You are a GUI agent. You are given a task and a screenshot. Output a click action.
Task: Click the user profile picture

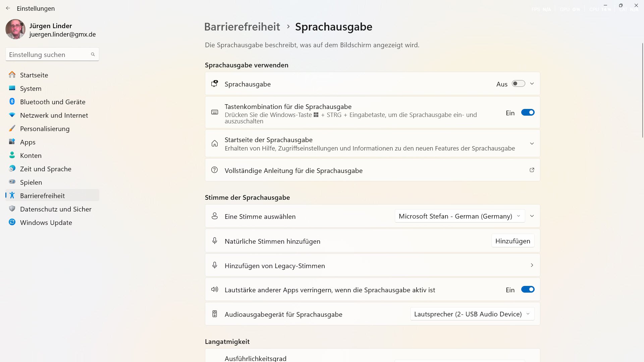(x=15, y=29)
